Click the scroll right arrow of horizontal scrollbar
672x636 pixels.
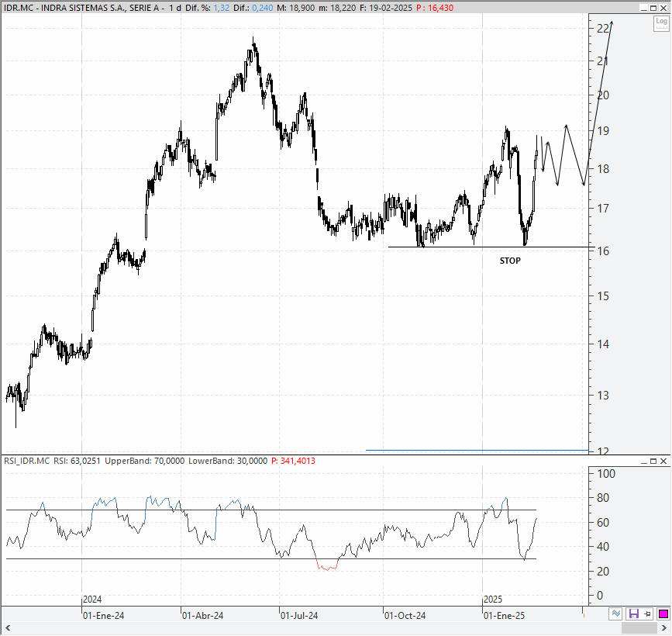click(664, 628)
